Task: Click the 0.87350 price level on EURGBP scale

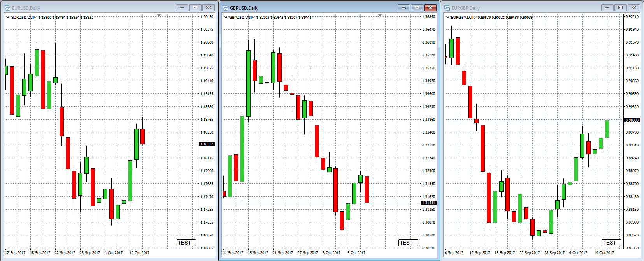Action: point(632,248)
